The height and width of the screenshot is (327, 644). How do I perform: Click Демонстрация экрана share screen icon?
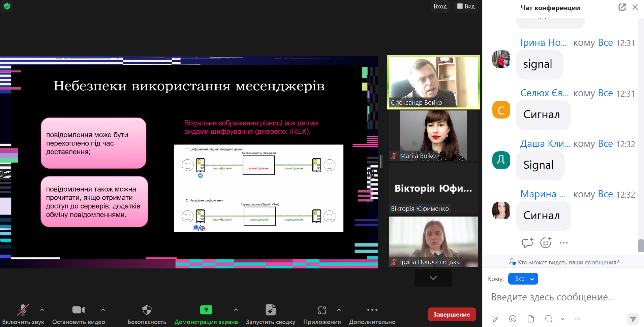(206, 310)
